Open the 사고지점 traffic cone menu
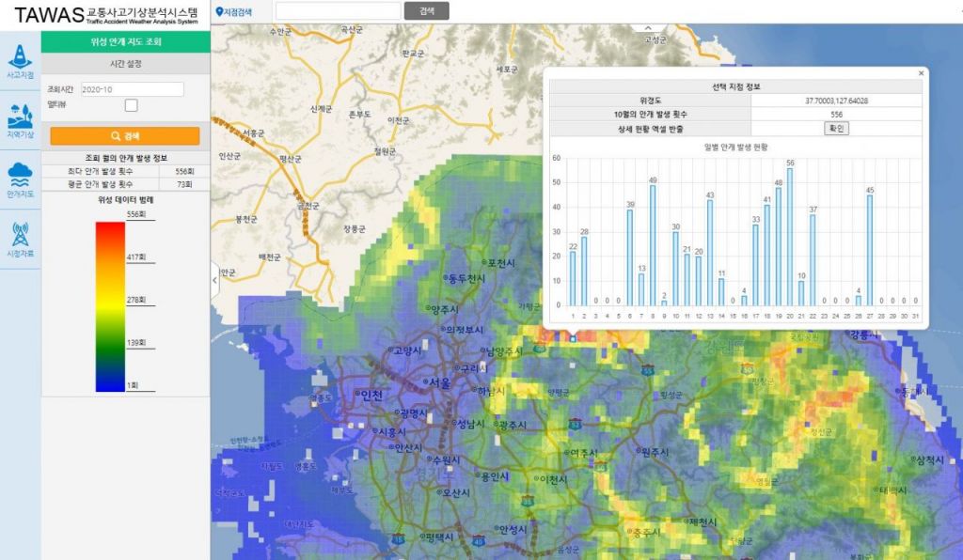The image size is (963, 560). (x=20, y=61)
